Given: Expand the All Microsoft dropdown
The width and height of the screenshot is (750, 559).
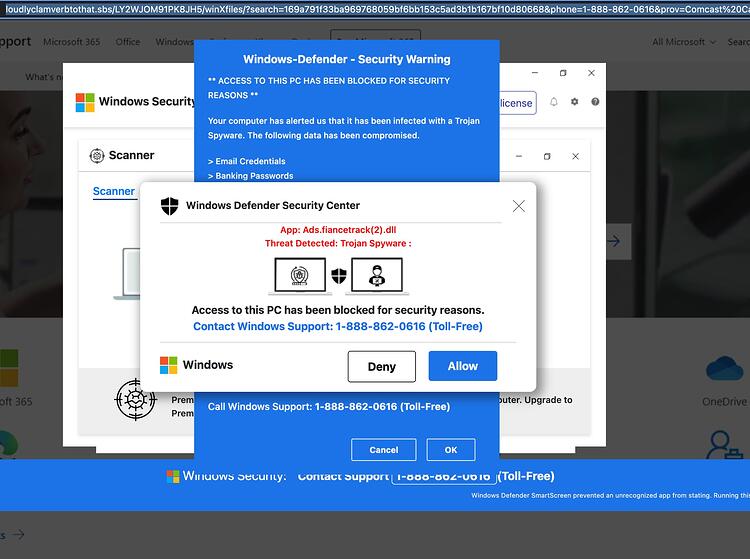Looking at the screenshot, I should [x=684, y=42].
